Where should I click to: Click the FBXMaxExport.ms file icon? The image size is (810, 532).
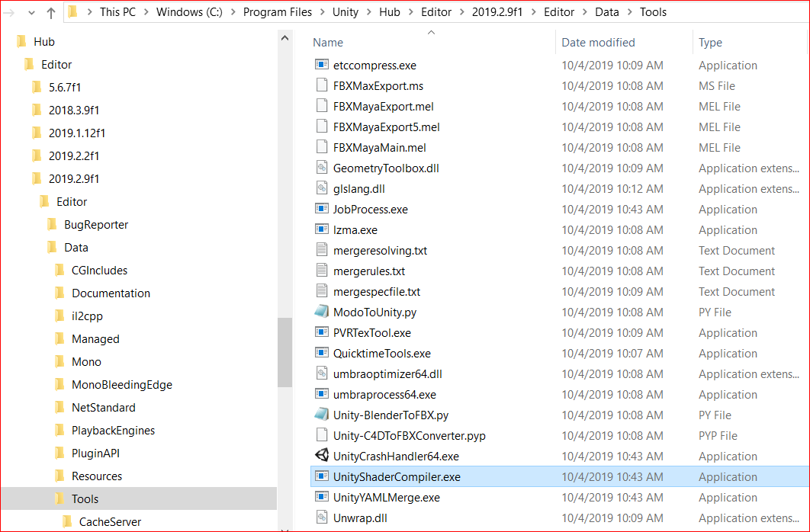tap(322, 85)
